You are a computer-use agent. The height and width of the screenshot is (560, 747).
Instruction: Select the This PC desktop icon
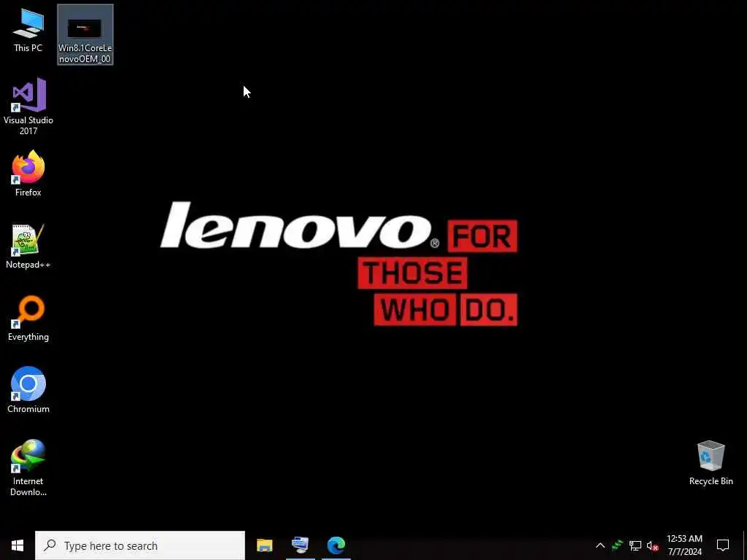[28, 31]
